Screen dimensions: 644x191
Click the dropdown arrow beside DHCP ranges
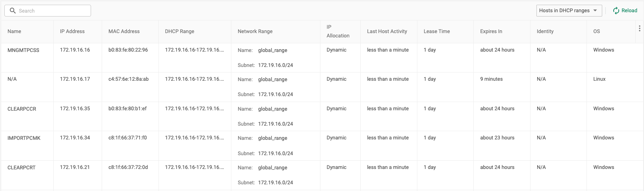[595, 11]
